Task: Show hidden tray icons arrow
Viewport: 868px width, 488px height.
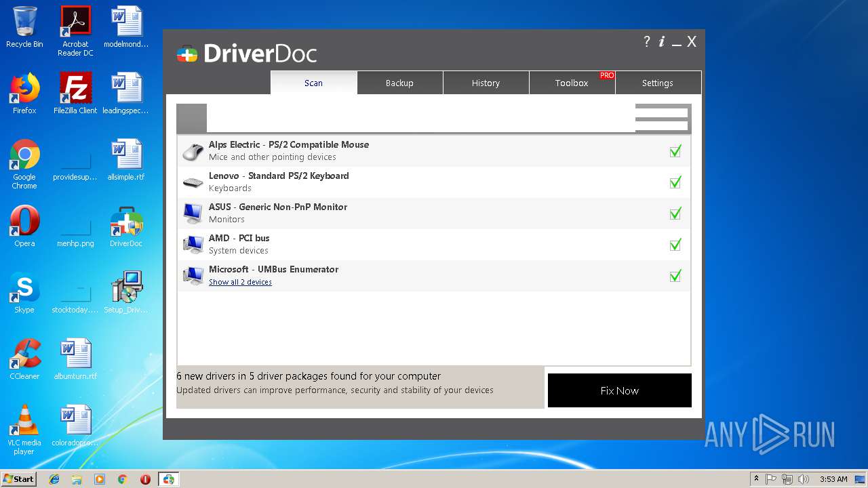Action: [756, 479]
